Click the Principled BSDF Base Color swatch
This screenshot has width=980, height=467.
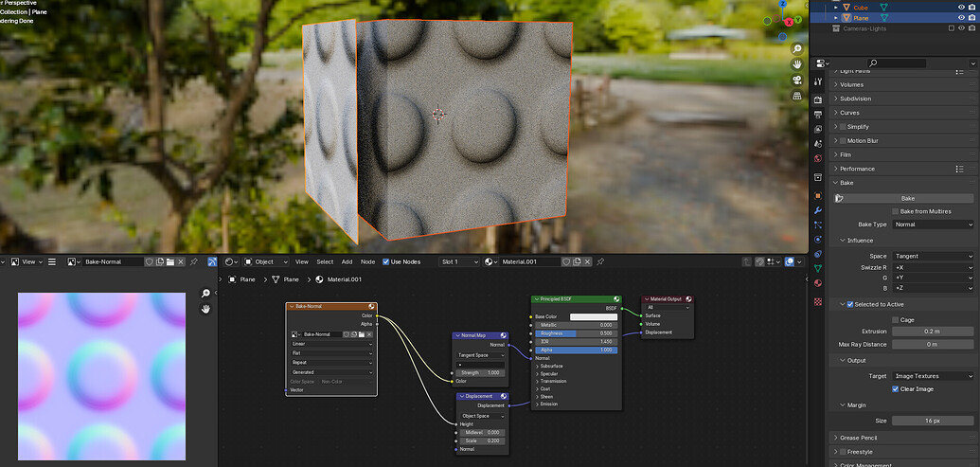[593, 317]
